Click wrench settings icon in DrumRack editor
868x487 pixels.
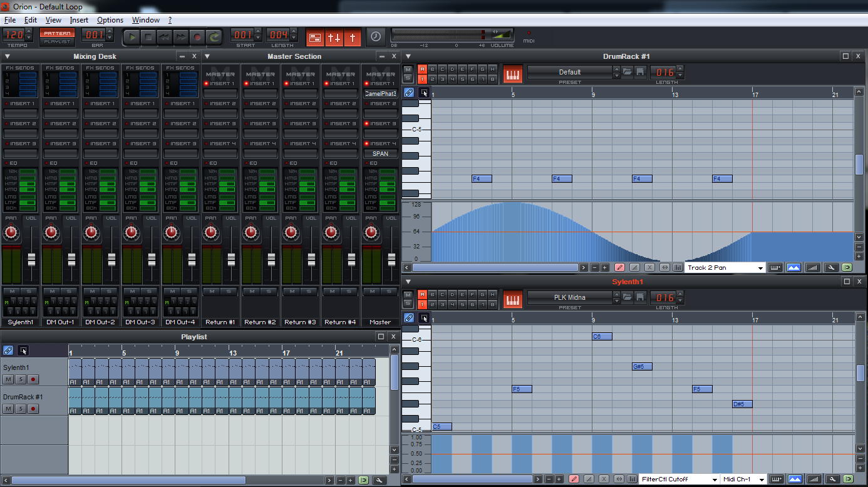pyautogui.click(x=831, y=267)
